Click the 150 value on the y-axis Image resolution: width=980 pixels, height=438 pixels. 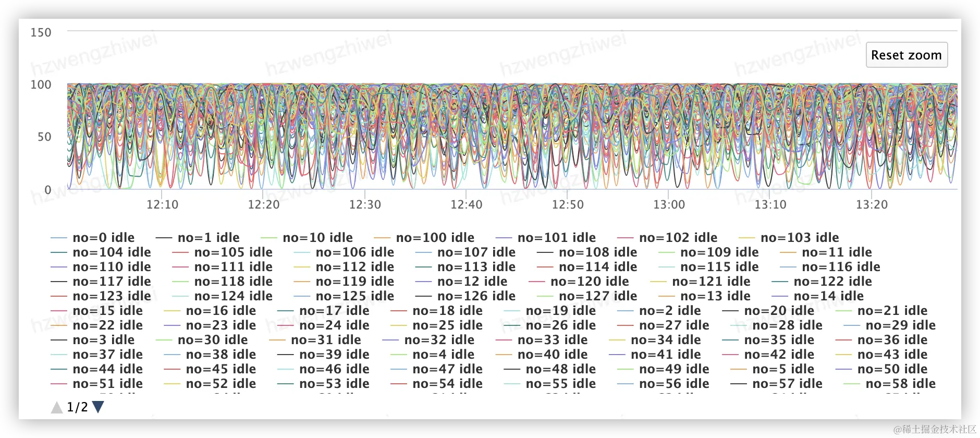pyautogui.click(x=41, y=32)
